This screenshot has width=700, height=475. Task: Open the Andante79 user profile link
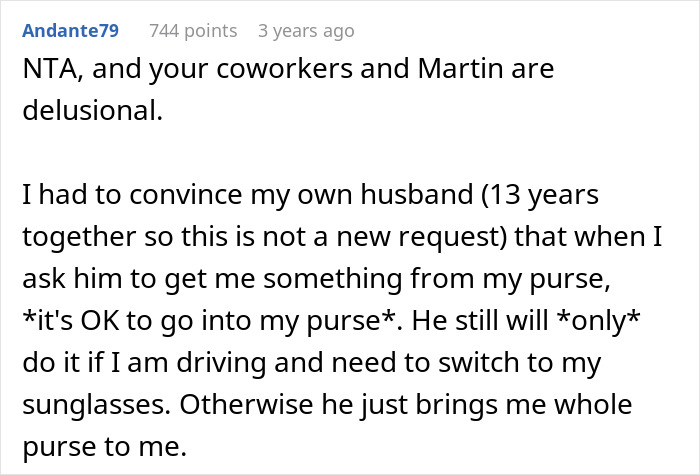click(69, 31)
